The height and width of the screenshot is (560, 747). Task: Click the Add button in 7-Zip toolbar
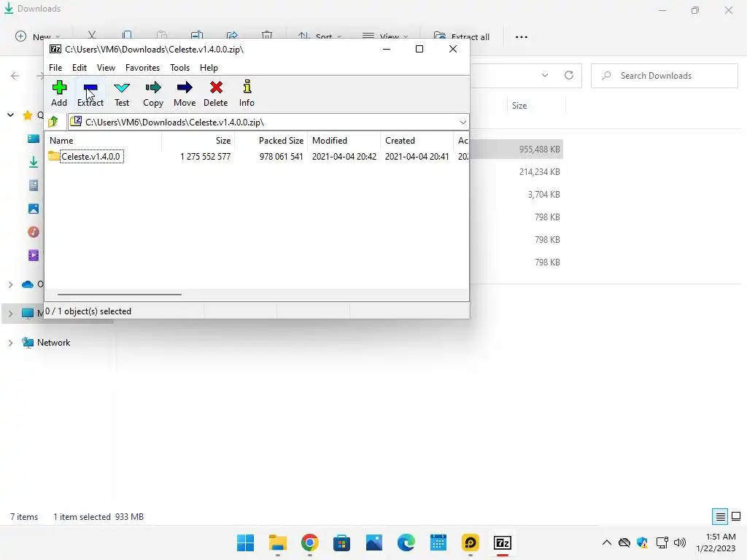coord(59,93)
